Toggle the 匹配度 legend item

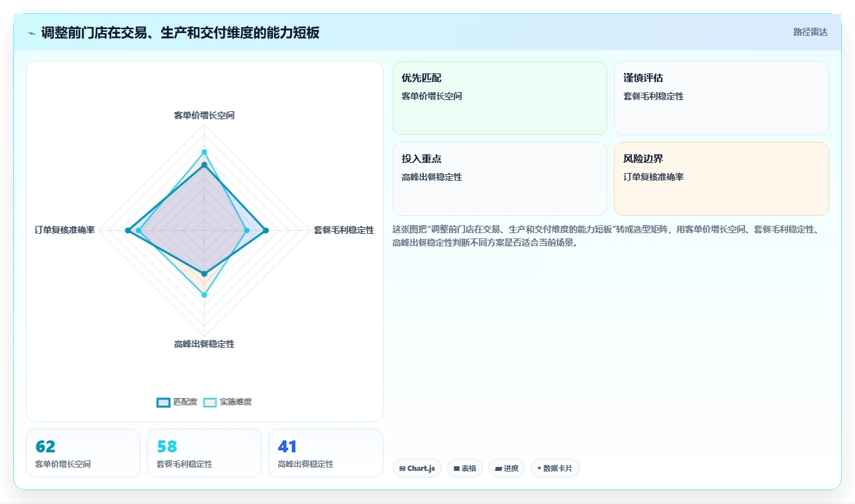177,402
